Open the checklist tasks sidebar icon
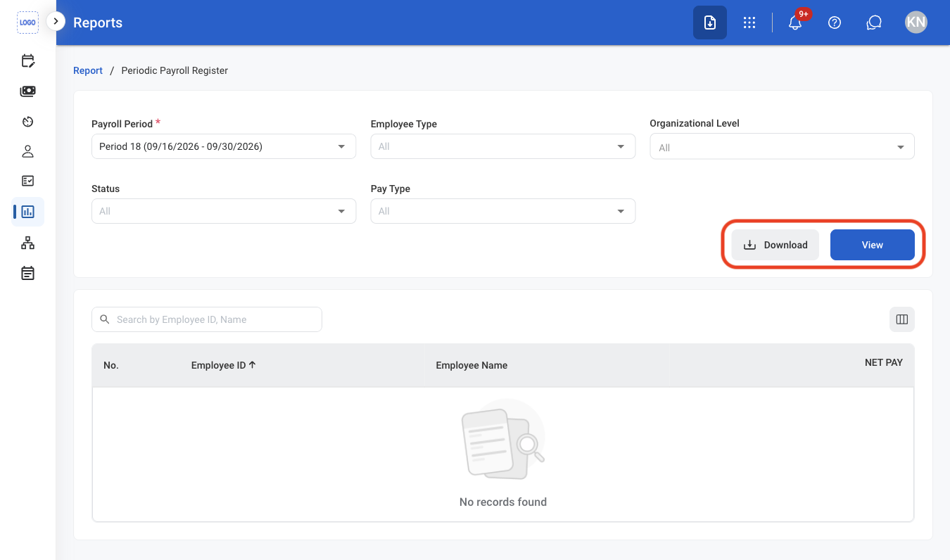Viewport: 950px width, 560px height. pyautogui.click(x=27, y=181)
